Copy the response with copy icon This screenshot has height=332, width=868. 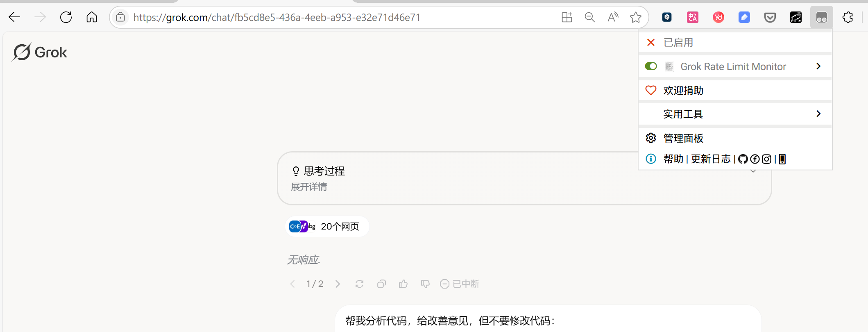381,284
